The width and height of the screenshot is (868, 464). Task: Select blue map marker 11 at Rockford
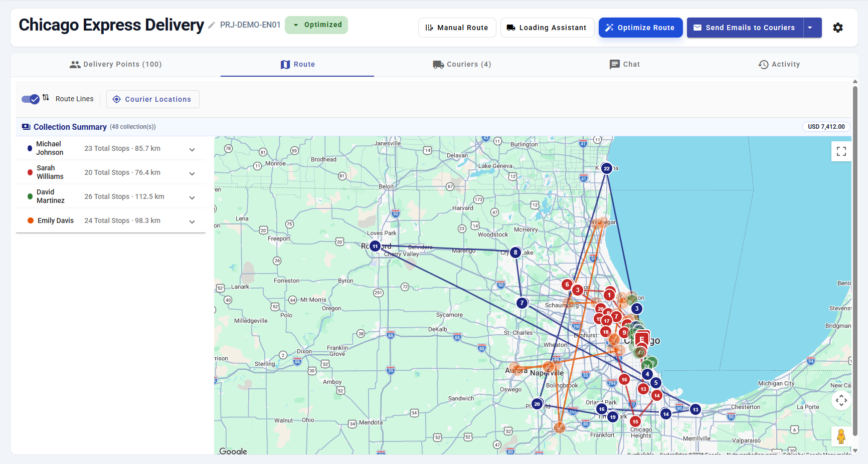[x=375, y=246]
